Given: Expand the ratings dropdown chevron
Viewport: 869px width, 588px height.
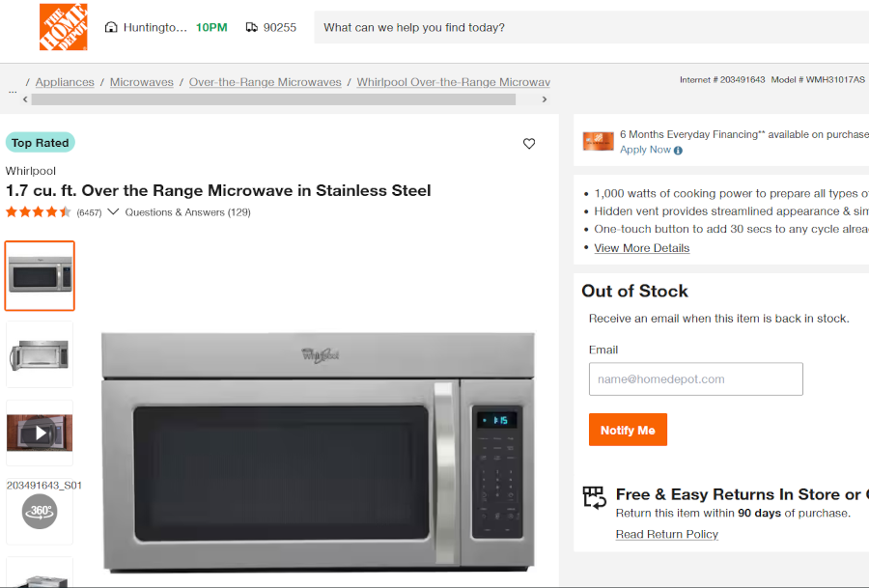Looking at the screenshot, I should [113, 211].
